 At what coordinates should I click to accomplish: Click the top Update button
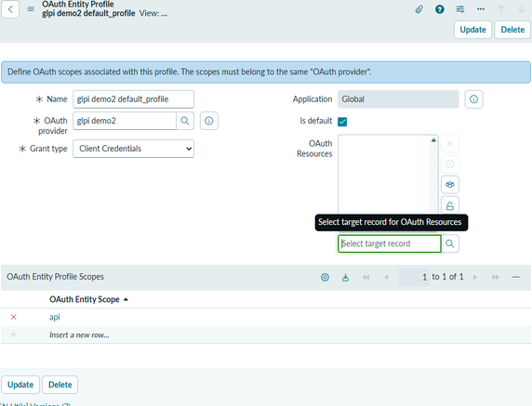pos(473,30)
